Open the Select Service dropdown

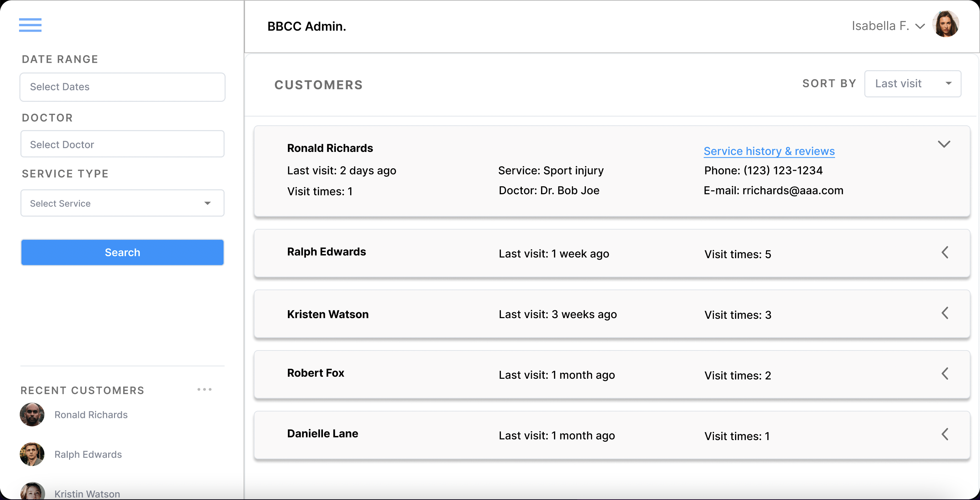click(x=122, y=203)
